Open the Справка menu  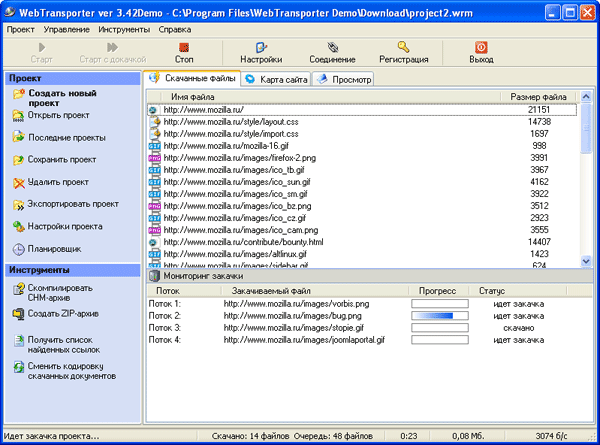point(175,29)
